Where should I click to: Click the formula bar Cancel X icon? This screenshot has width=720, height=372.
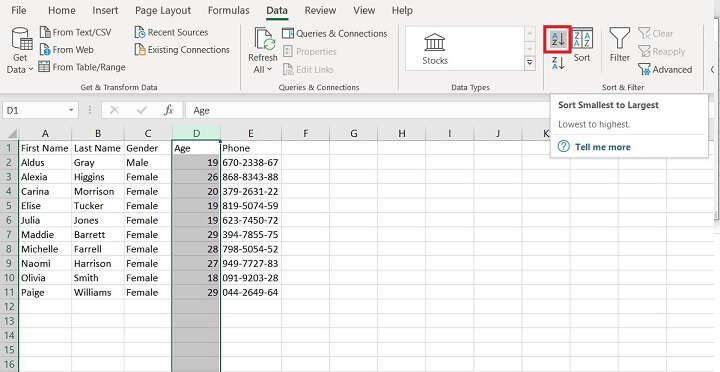114,110
